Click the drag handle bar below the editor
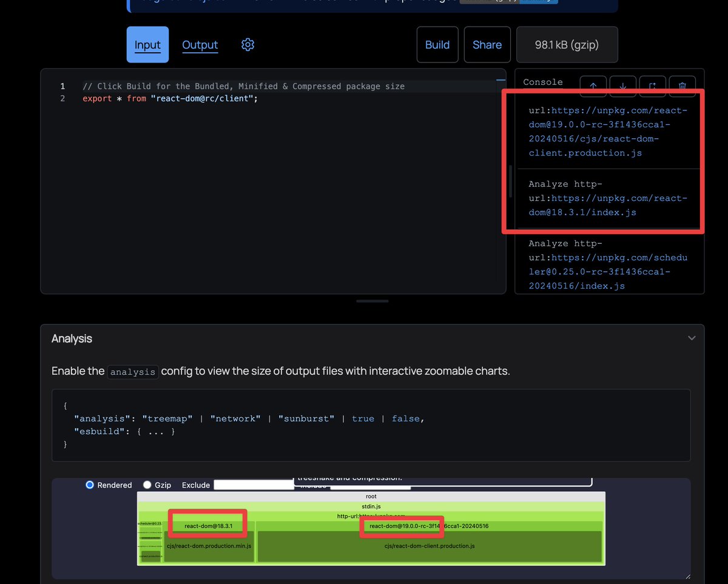The height and width of the screenshot is (584, 728). [372, 301]
